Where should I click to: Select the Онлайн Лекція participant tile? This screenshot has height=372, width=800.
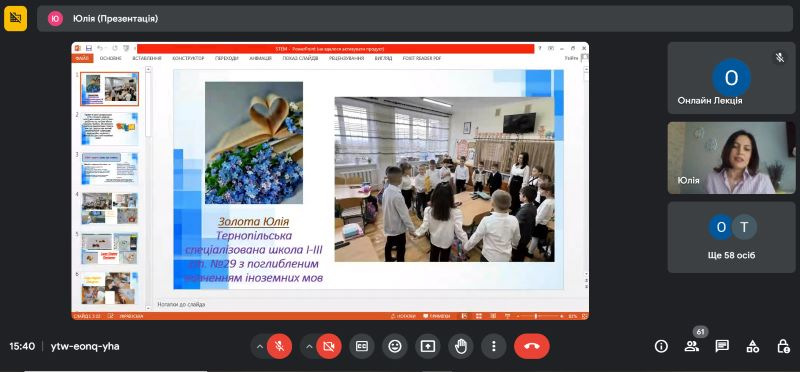(731, 78)
